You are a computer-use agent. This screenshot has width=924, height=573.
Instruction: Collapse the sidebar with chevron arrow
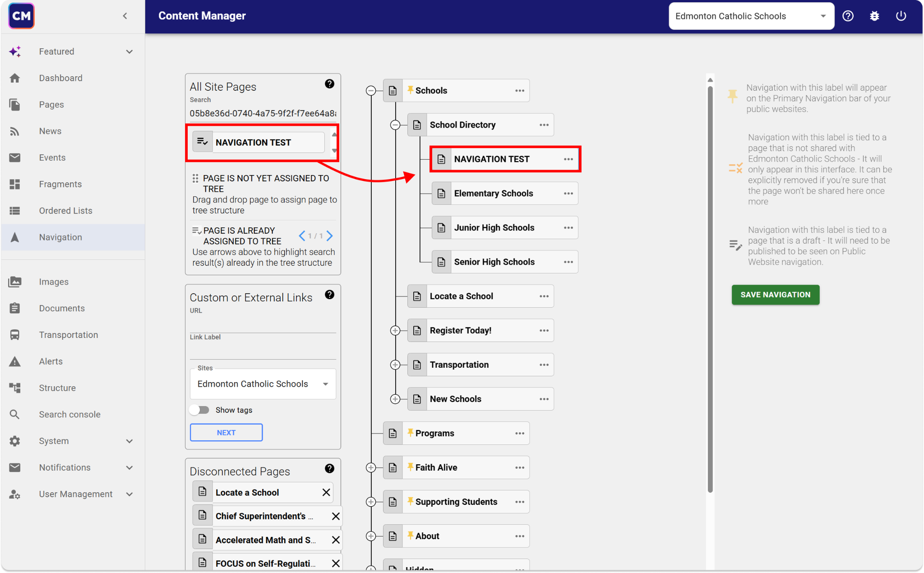coord(125,16)
